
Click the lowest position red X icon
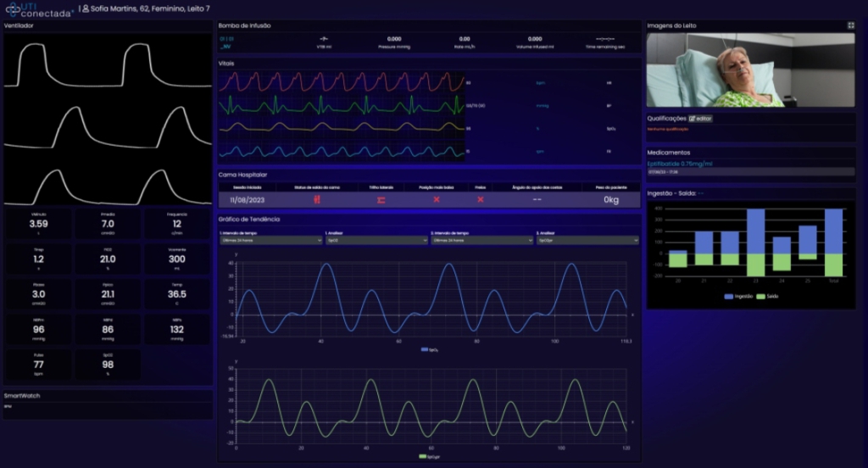pos(437,199)
